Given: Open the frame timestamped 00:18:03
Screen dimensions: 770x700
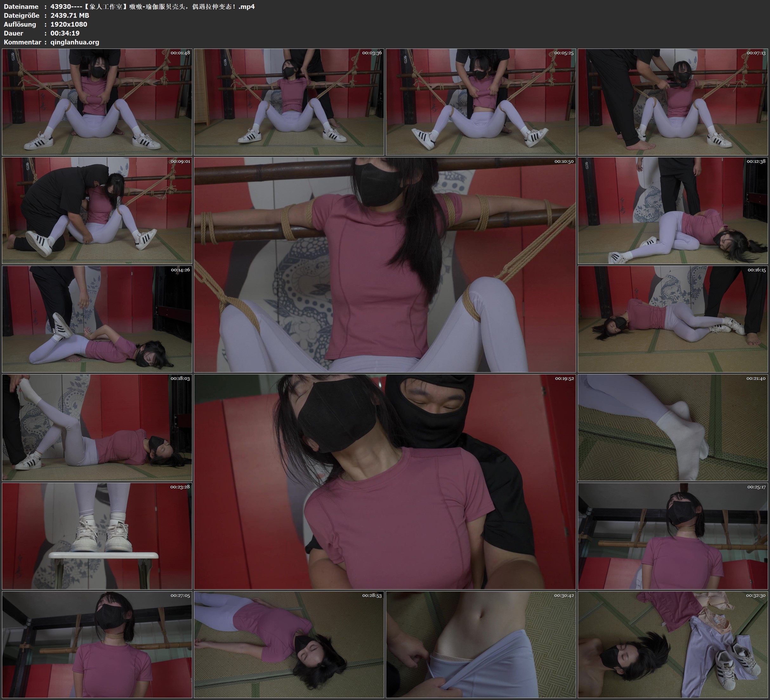Looking at the screenshot, I should 97,427.
